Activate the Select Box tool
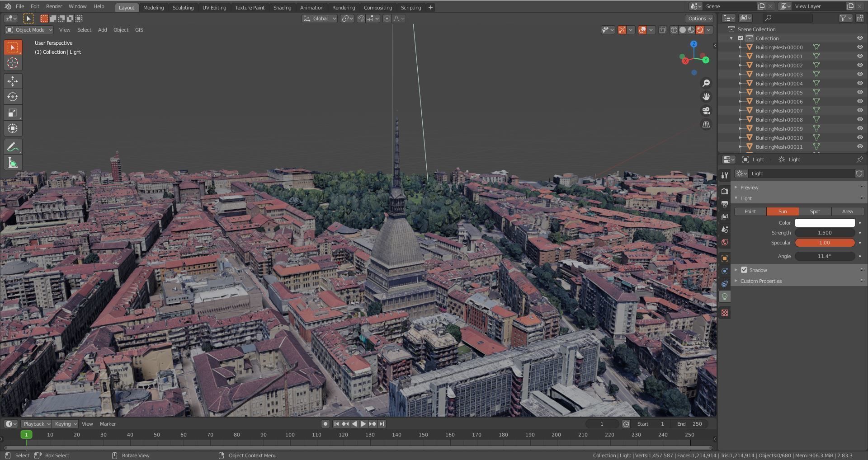Image resolution: width=868 pixels, height=460 pixels. 13,47
